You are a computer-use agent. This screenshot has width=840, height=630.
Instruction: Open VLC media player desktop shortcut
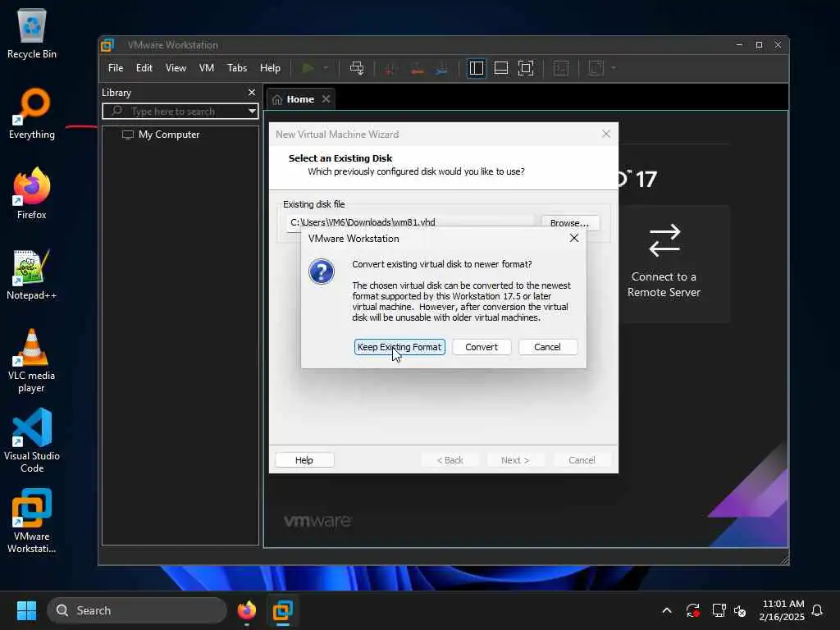pos(32,361)
